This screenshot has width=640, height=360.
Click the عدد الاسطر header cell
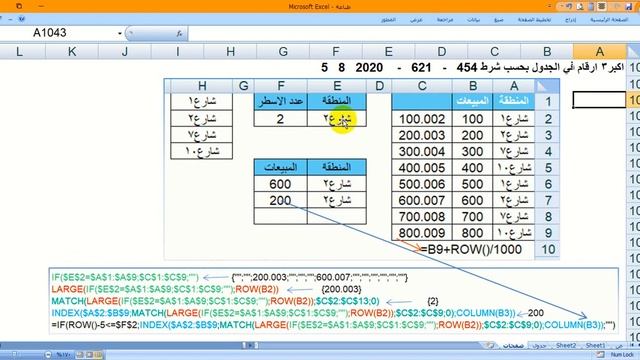280,101
